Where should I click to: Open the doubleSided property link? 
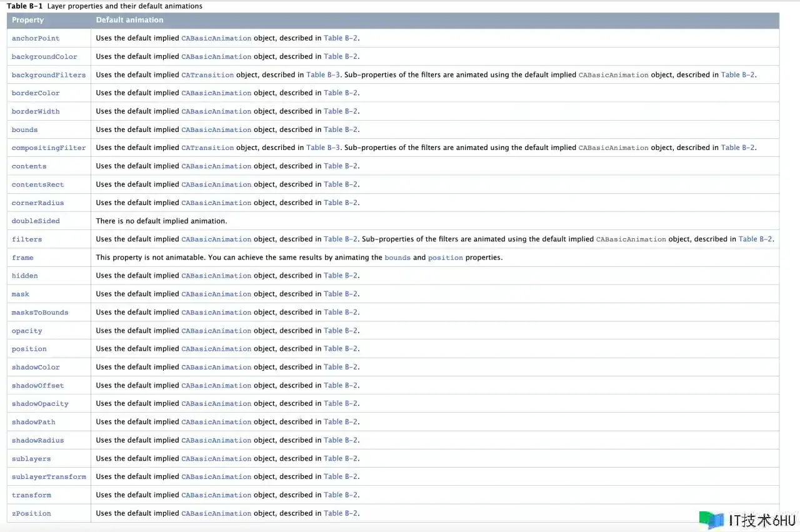coord(36,221)
